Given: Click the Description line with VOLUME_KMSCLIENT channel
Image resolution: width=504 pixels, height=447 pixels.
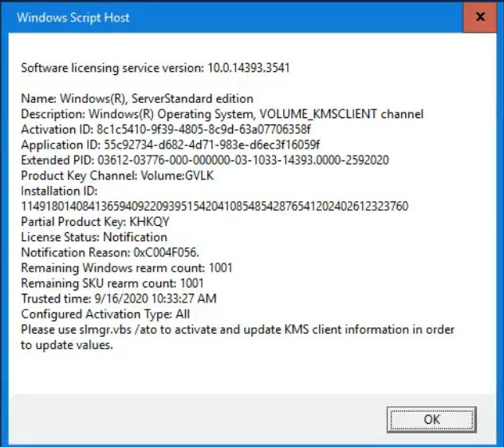Looking at the screenshot, I should (x=222, y=114).
